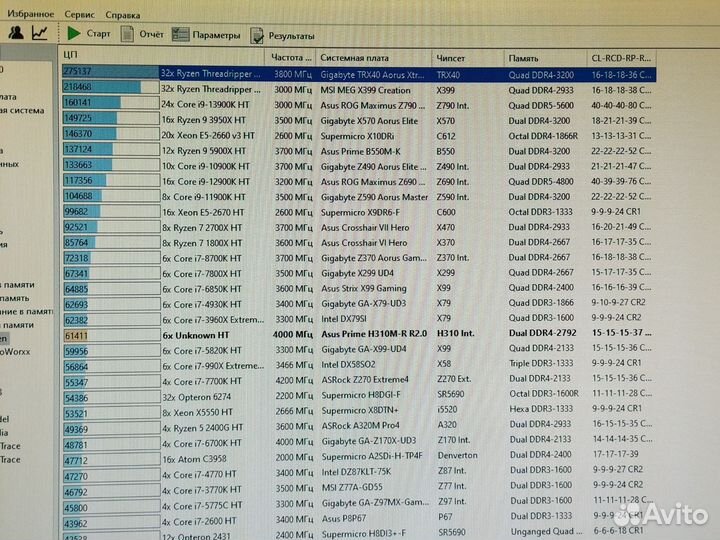Click the Gigabyte TRX40 Aorus motherboard cell

pos(372,74)
